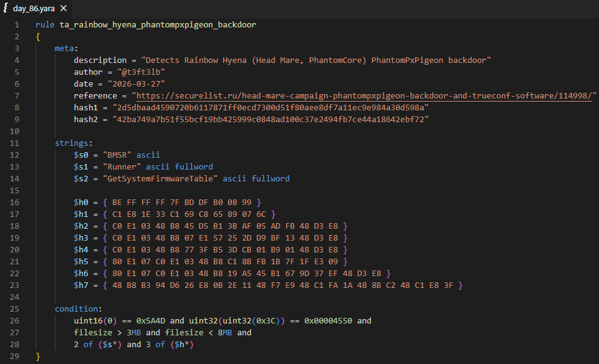Click the "Runner" string

coord(122,167)
